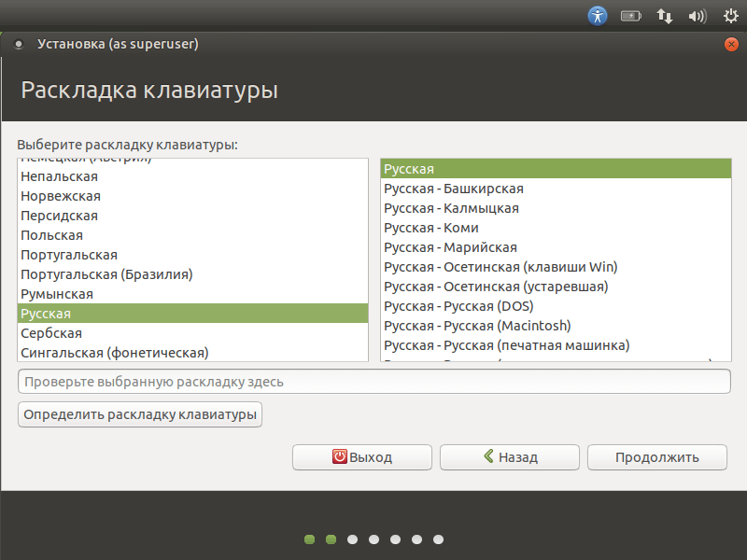This screenshot has height=560, width=747.
Task: Click the battery indicator
Action: 630,15
